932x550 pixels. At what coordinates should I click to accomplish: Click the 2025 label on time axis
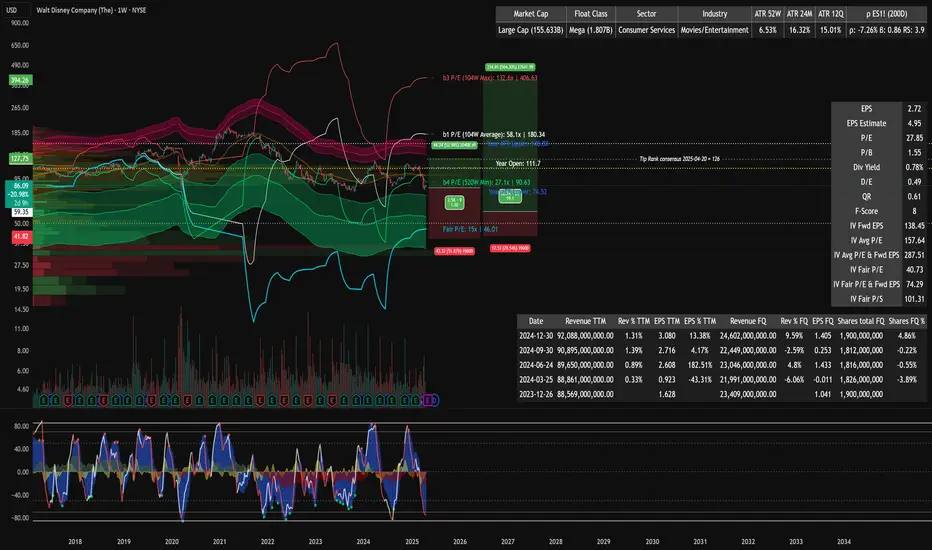point(412,542)
